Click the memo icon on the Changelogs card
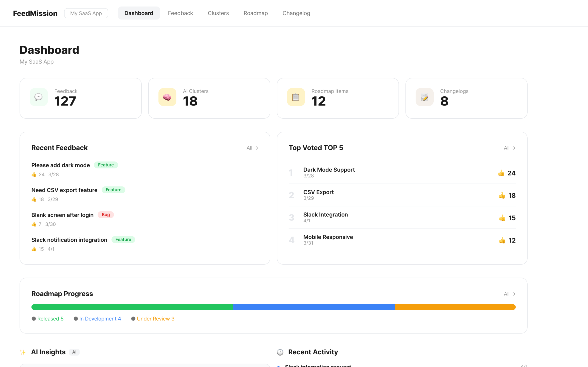Image resolution: width=588 pixels, height=367 pixels. point(424,97)
